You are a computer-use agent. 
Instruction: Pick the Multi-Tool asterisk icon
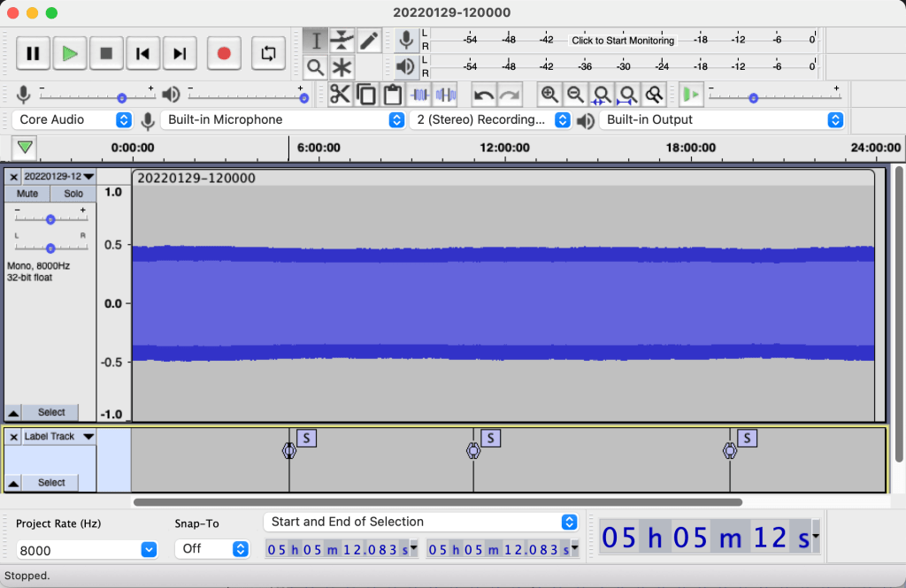342,67
